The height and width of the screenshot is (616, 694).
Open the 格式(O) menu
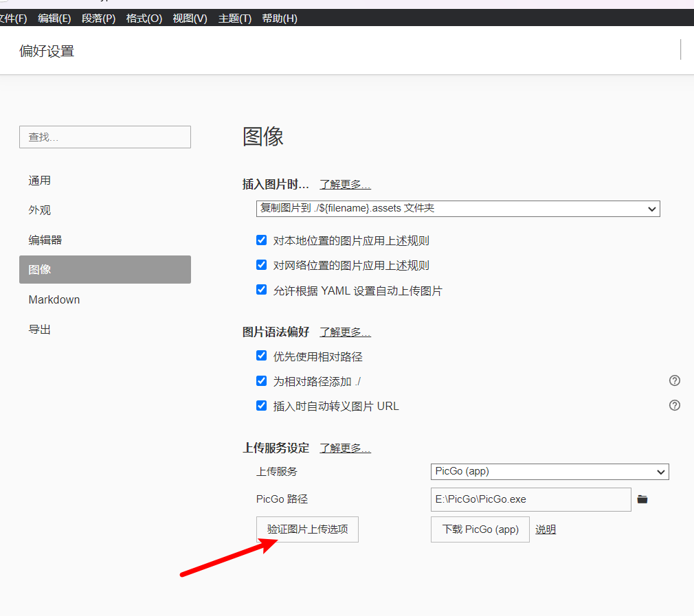(144, 19)
